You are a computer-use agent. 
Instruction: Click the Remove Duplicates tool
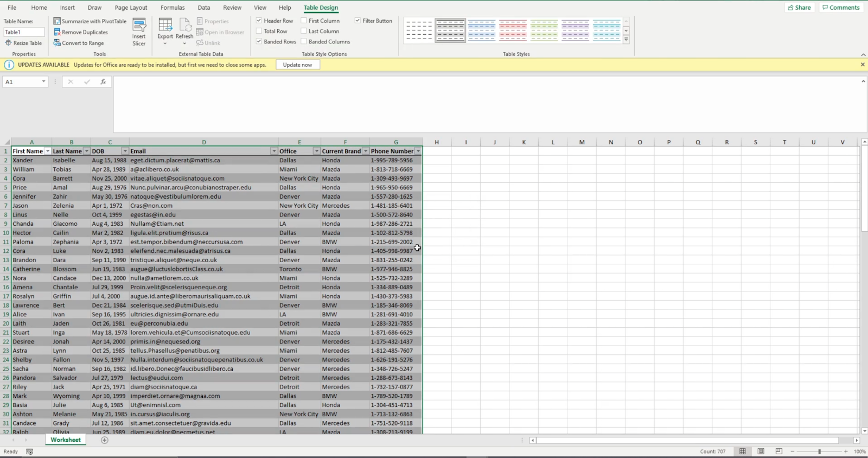[85, 32]
